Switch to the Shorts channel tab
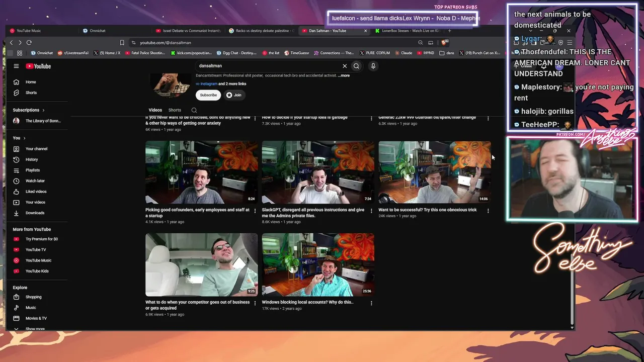Screen dimensions: 644x362 click(x=175, y=110)
